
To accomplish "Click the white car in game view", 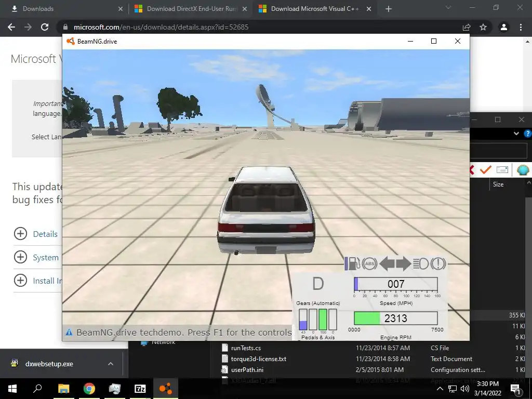I will point(266,211).
